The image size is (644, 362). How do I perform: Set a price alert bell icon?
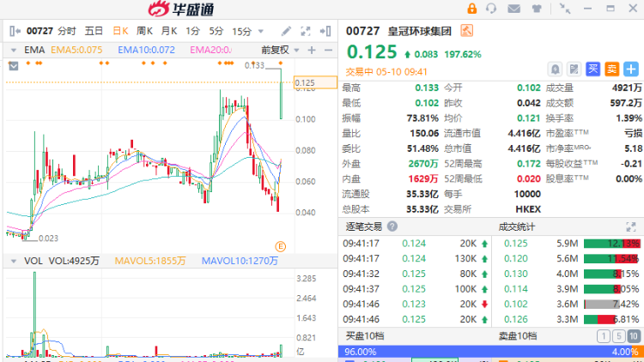[555, 69]
